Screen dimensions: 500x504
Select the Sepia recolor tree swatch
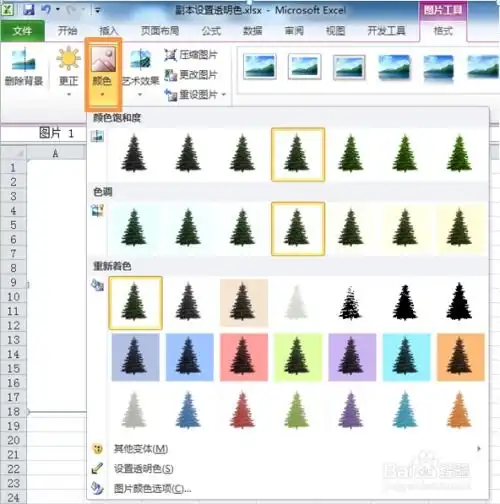click(x=243, y=303)
